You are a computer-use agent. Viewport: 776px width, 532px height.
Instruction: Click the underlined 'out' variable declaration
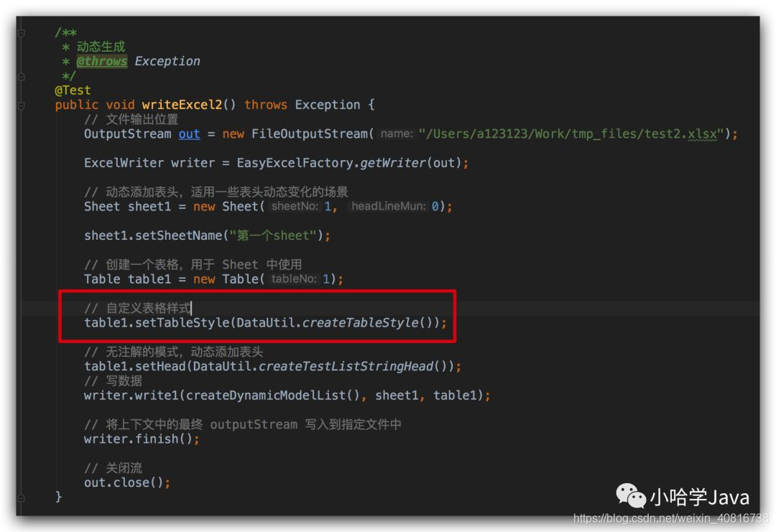[x=189, y=134]
